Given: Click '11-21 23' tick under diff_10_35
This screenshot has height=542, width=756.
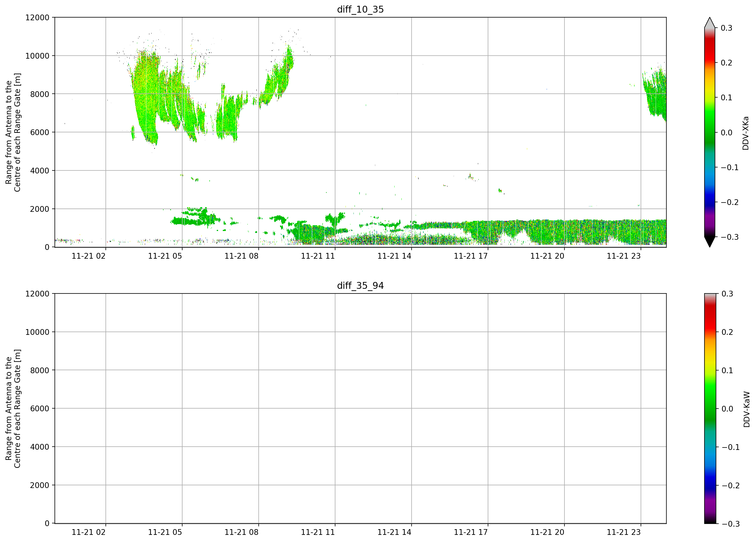Looking at the screenshot, I should pyautogui.click(x=624, y=256).
